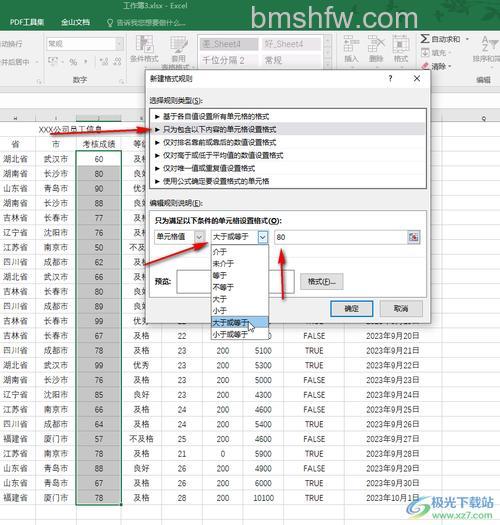Click cell with value 5900
The height and width of the screenshot is (525, 500).
tap(263, 454)
